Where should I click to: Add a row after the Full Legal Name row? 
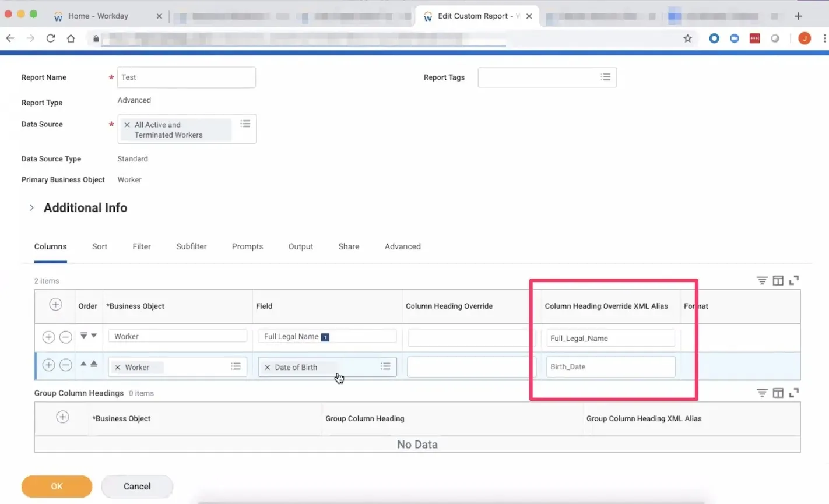(x=48, y=337)
